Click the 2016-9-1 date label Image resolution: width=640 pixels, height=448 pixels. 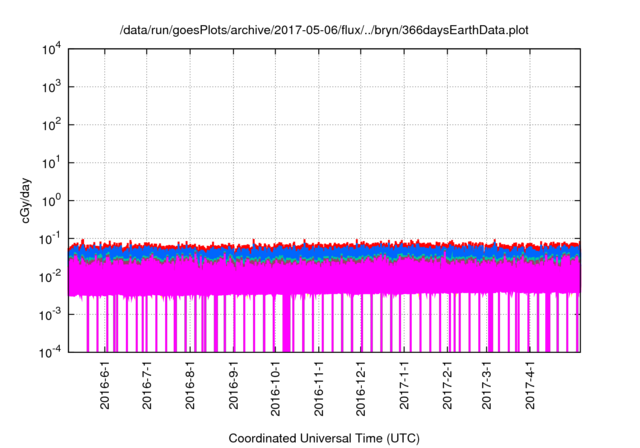pyautogui.click(x=233, y=385)
